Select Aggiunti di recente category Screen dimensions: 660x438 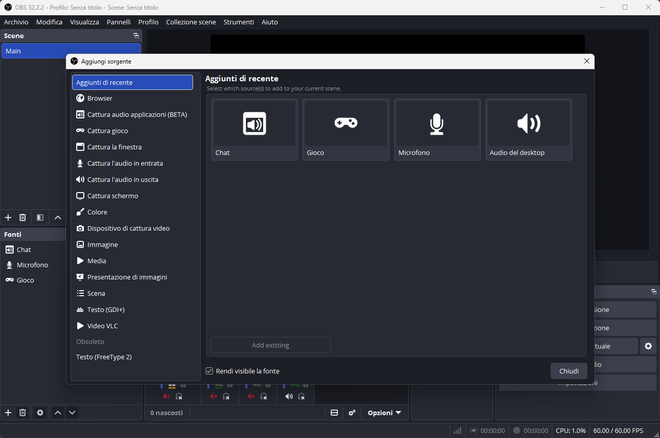132,82
